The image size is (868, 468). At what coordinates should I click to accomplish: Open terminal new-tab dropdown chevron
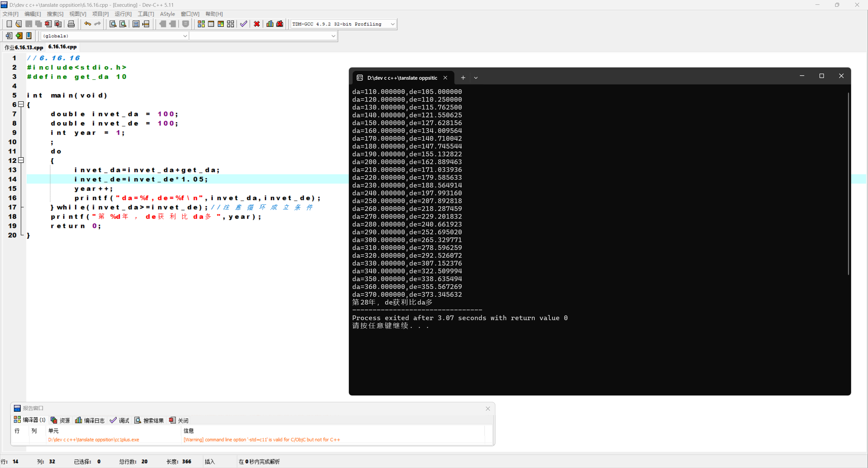pos(476,78)
